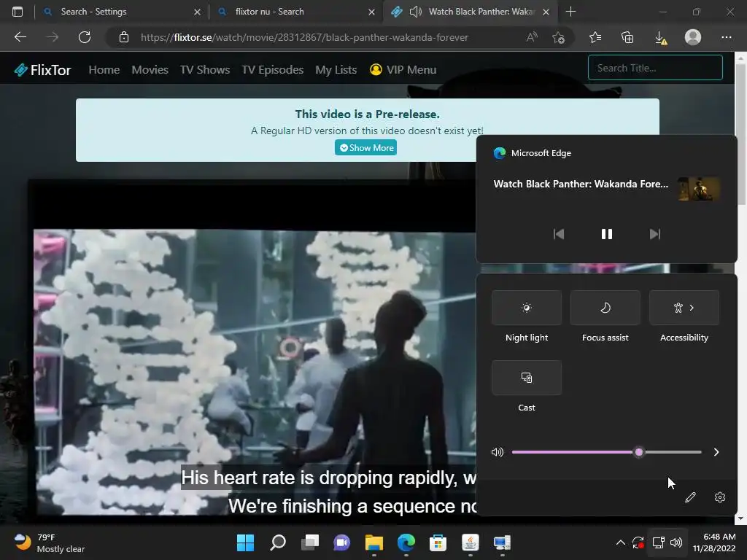Open the Windows Start menu

pos(245,542)
